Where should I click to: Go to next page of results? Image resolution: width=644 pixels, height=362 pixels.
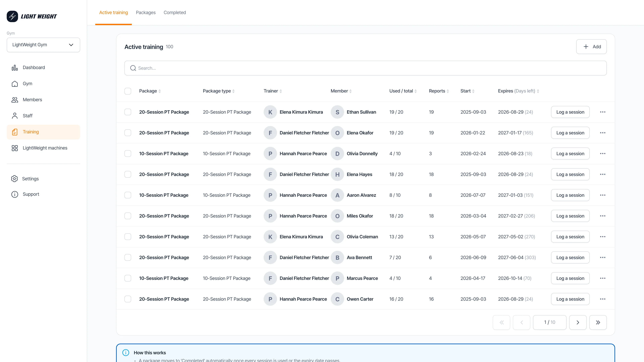pos(578,322)
